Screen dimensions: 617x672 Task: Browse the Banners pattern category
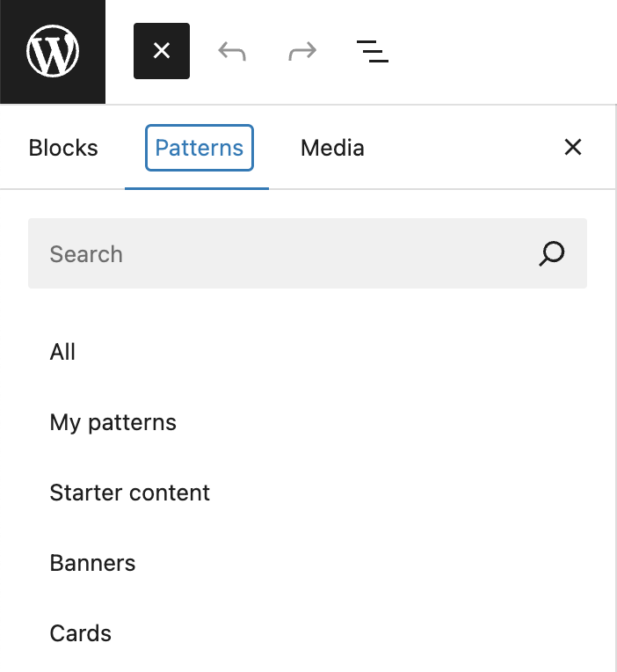[x=93, y=563]
